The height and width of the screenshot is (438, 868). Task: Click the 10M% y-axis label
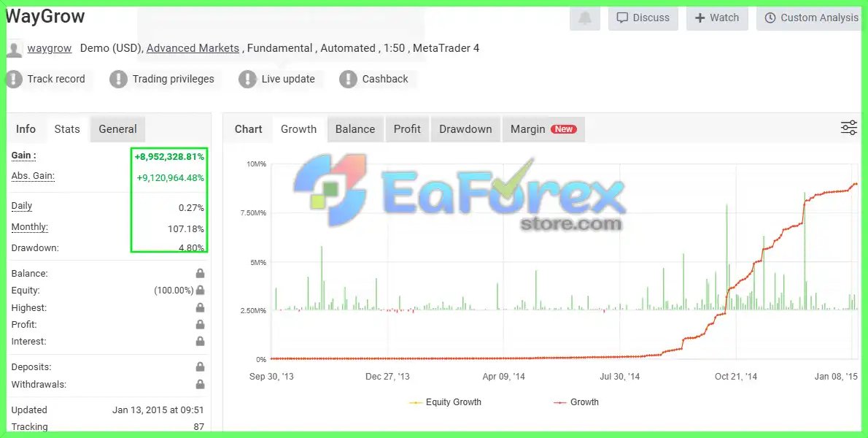[256, 164]
